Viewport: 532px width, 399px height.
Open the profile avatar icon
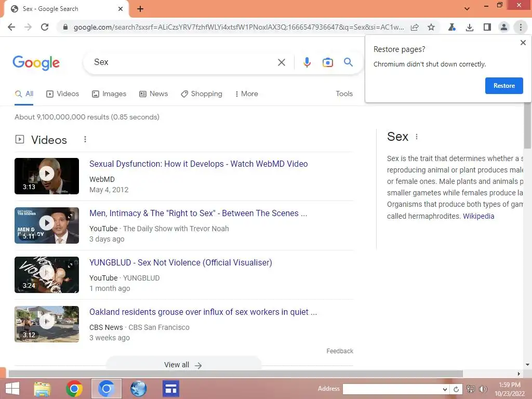coord(504,27)
